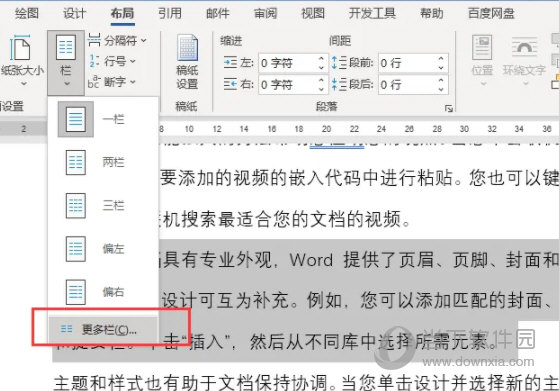559x391 pixels.
Task: Open the 段落 paragraph dialog launcher
Action: pos(449,108)
